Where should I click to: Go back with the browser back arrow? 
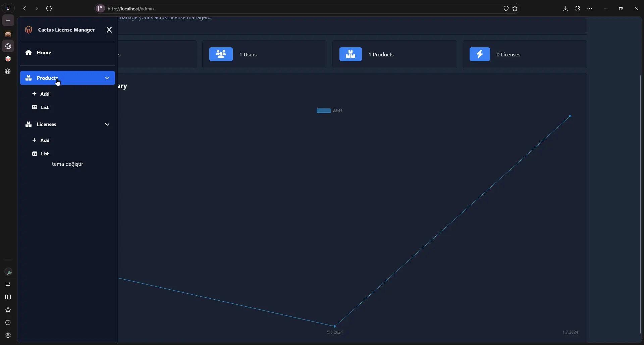pyautogui.click(x=24, y=8)
